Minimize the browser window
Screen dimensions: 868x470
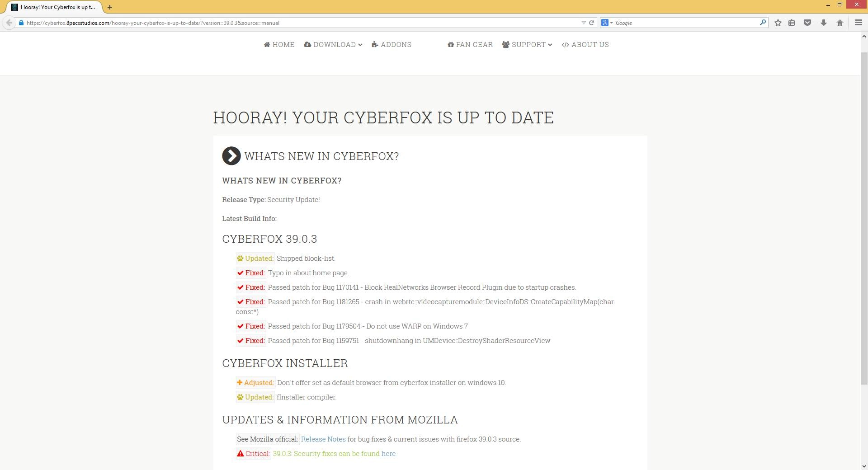click(828, 5)
